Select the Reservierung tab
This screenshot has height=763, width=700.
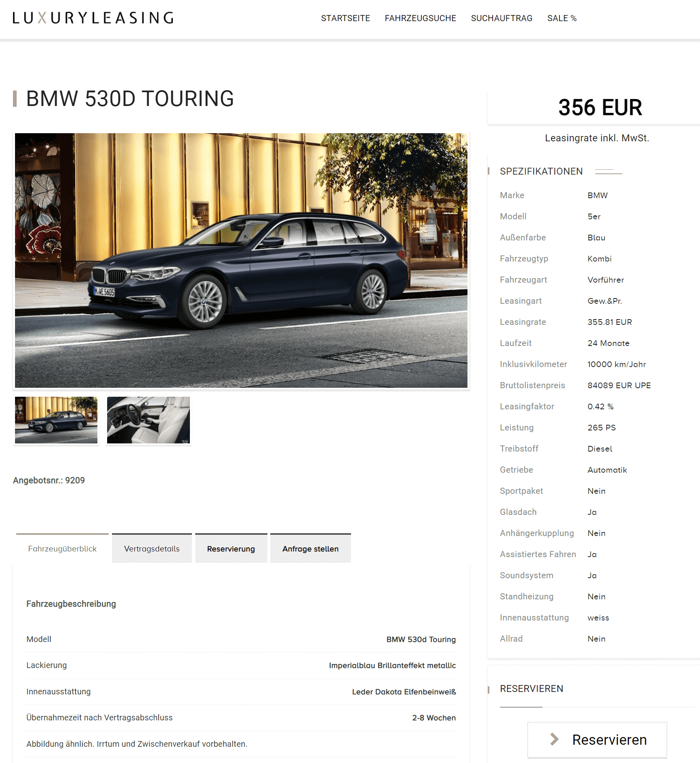[231, 548]
